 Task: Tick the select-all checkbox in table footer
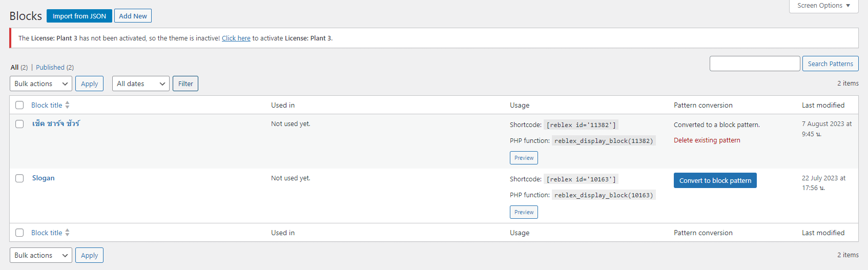[19, 233]
